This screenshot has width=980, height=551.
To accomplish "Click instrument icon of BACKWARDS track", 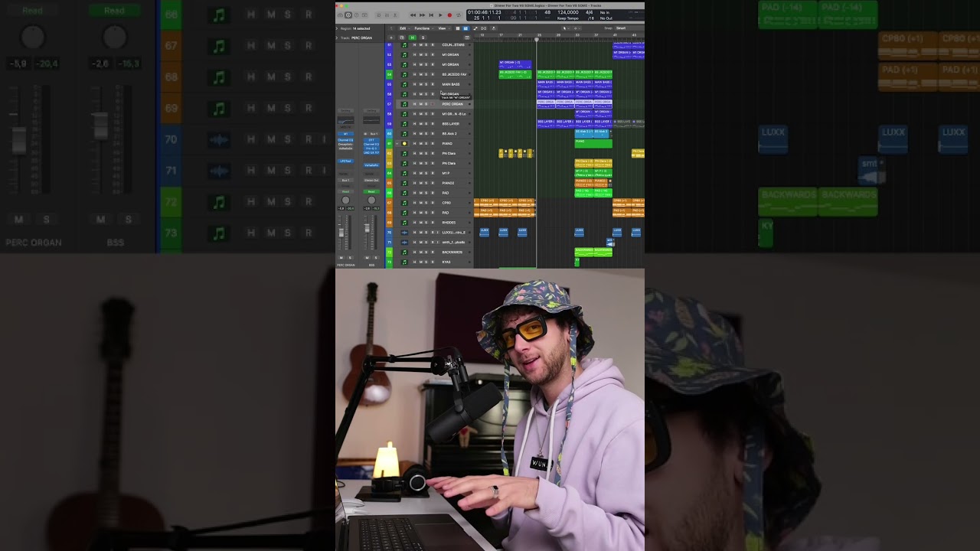I will tap(404, 252).
